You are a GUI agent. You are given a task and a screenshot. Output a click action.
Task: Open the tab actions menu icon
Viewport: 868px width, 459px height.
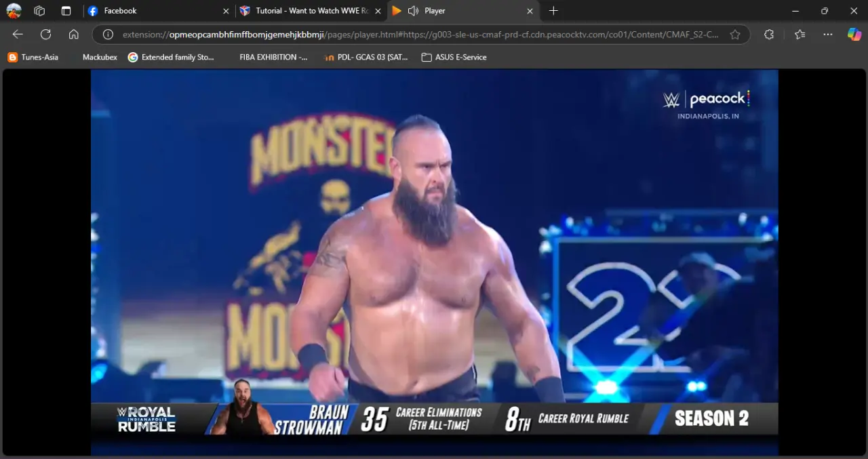(66, 11)
